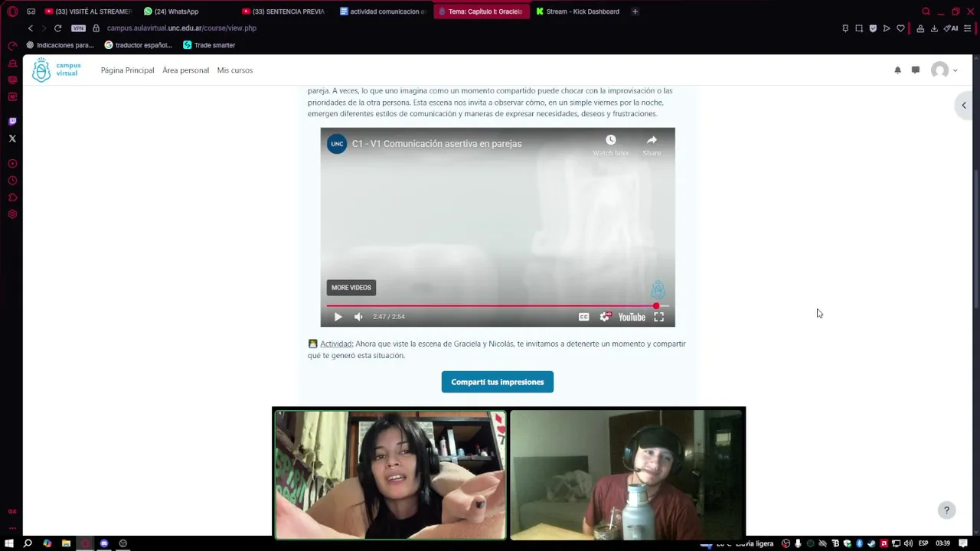Screen dimensions: 980x551
Task: Open the snapshot capture tool icon
Action: tap(859, 28)
